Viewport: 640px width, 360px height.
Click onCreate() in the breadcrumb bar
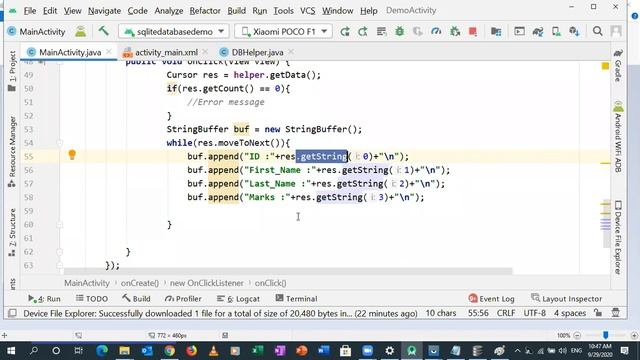(140, 283)
